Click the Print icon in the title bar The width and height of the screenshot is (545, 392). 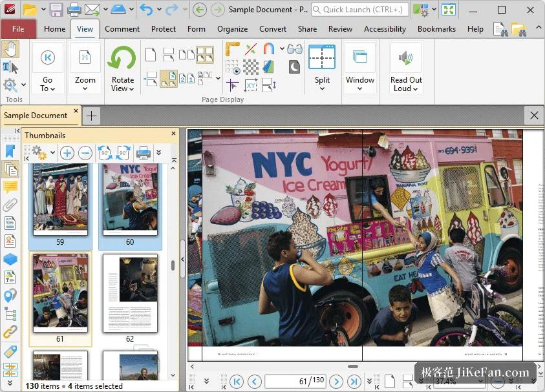[74, 10]
